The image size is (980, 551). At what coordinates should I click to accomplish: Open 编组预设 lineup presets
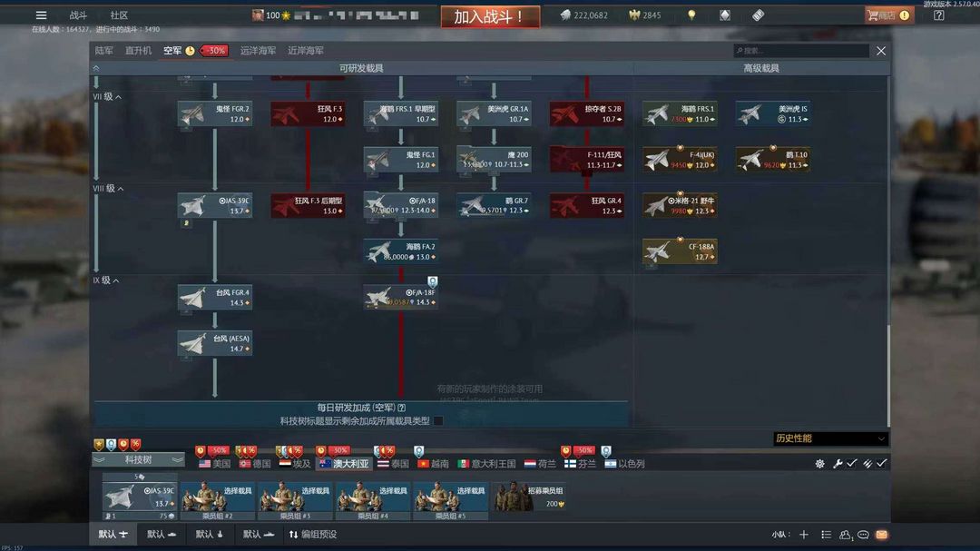click(312, 535)
